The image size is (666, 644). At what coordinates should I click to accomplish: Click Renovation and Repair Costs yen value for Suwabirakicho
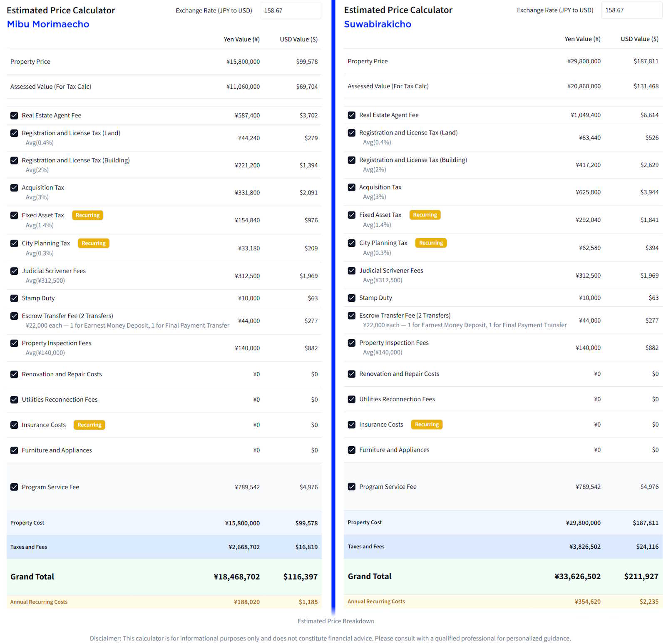[597, 374]
